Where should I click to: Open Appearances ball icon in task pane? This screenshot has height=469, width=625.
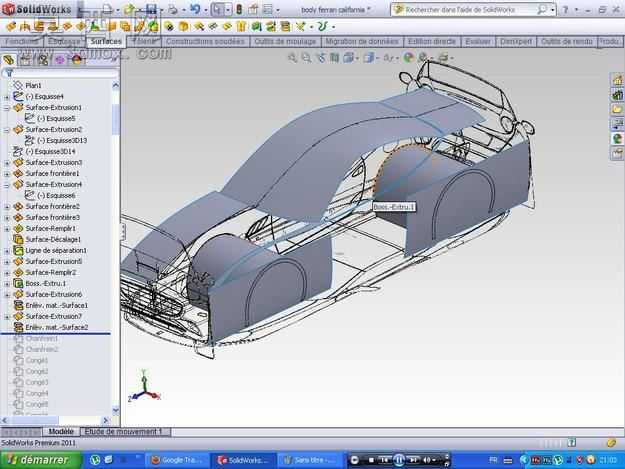617,139
